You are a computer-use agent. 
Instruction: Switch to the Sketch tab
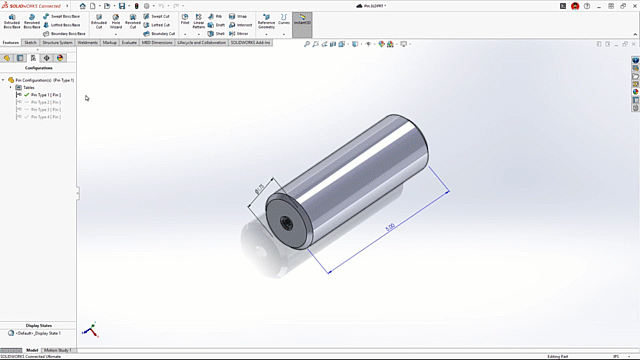point(30,42)
